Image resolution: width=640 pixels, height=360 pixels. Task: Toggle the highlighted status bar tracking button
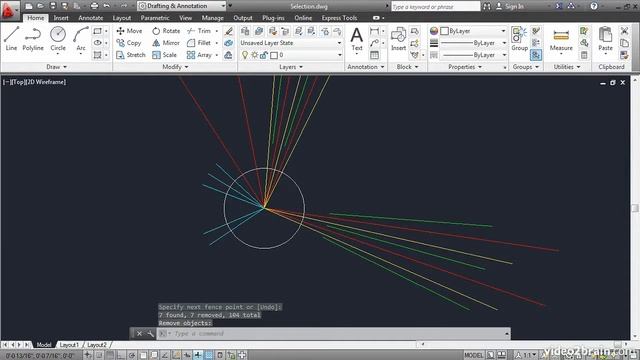pos(198,355)
